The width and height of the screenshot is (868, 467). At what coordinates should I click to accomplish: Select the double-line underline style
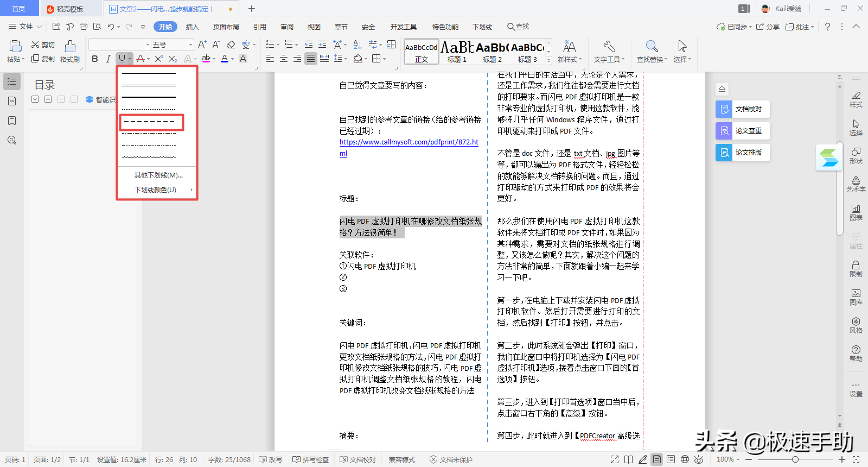pos(149,85)
